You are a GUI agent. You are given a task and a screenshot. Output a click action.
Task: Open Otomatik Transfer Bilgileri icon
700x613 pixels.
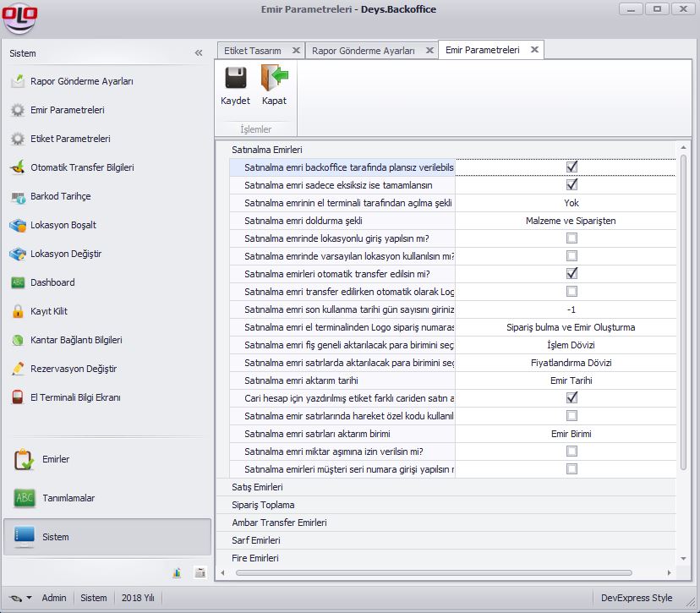18,167
